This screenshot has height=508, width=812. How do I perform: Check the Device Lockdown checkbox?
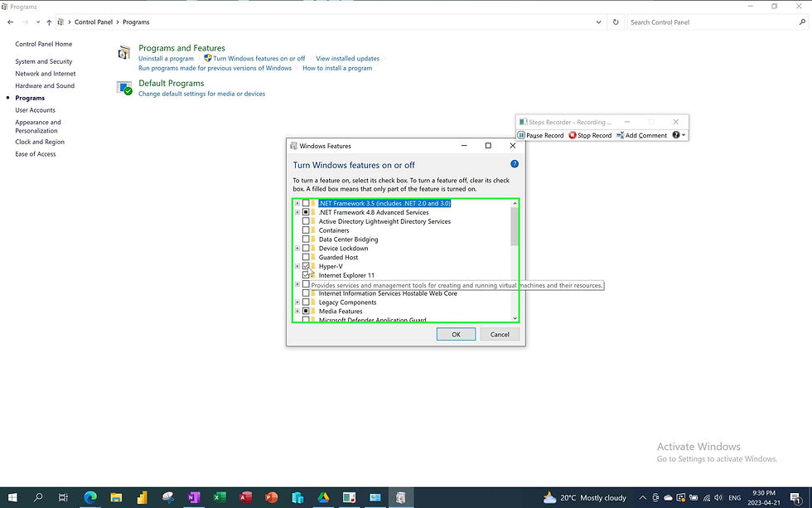(x=306, y=248)
